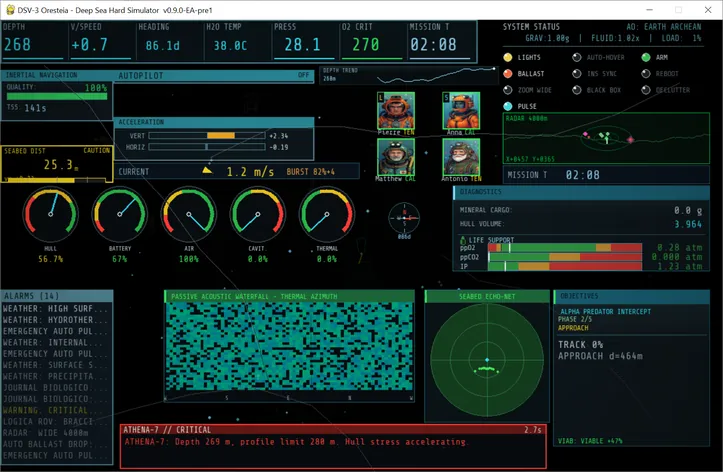
Task: Click the ALARMS (14) panel header
Action: click(57, 296)
